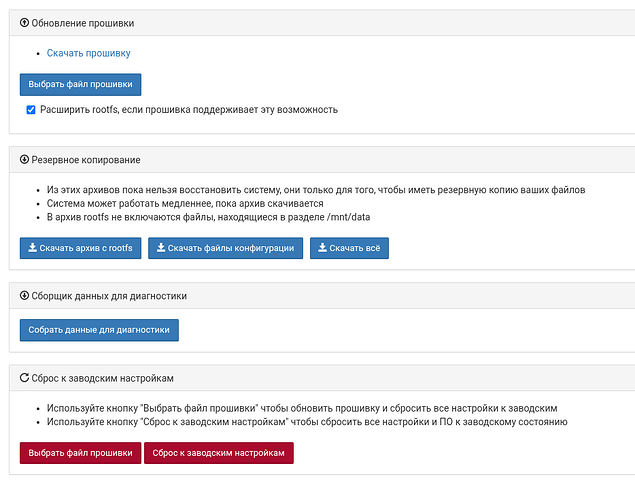Click the download arrow icon beside Резервное копирование
This screenshot has height=500, width=635.
24,160
